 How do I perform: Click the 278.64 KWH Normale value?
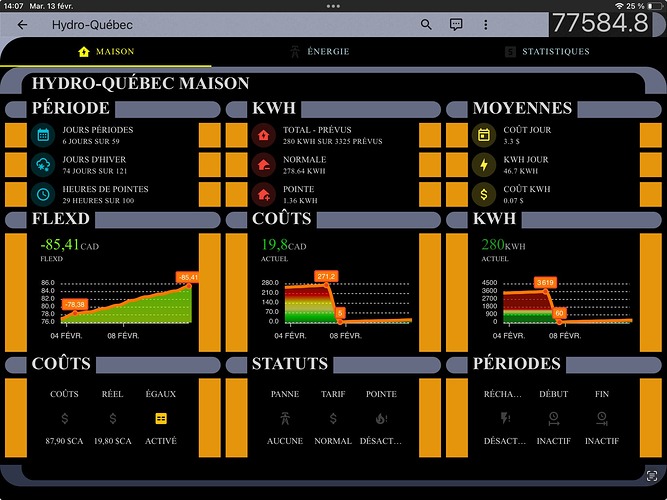point(304,171)
